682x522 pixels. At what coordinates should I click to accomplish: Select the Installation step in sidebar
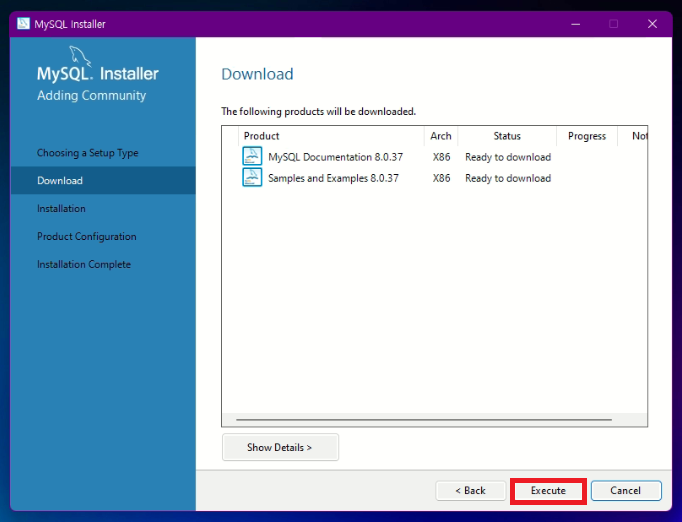click(61, 208)
